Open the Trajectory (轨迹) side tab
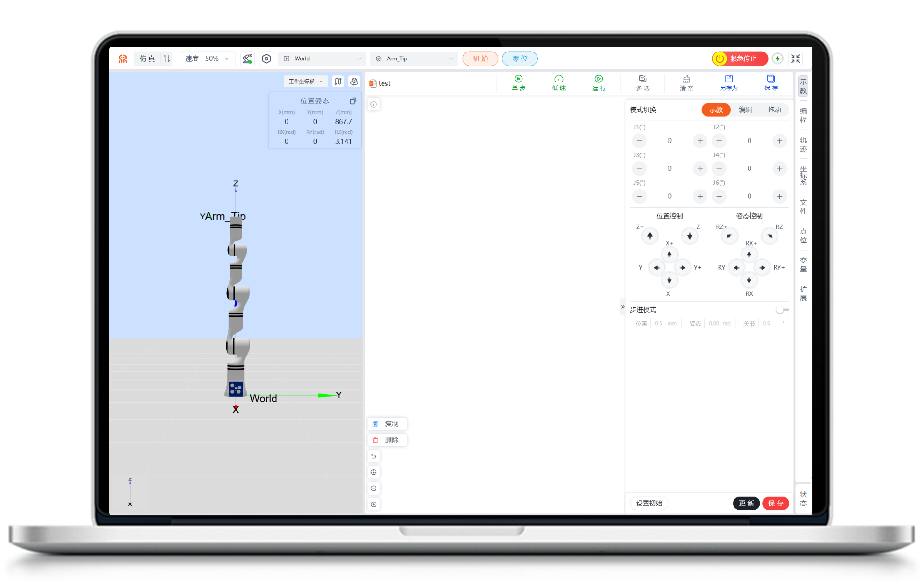Image resolution: width=924 pixels, height=587 pixels. (x=803, y=144)
